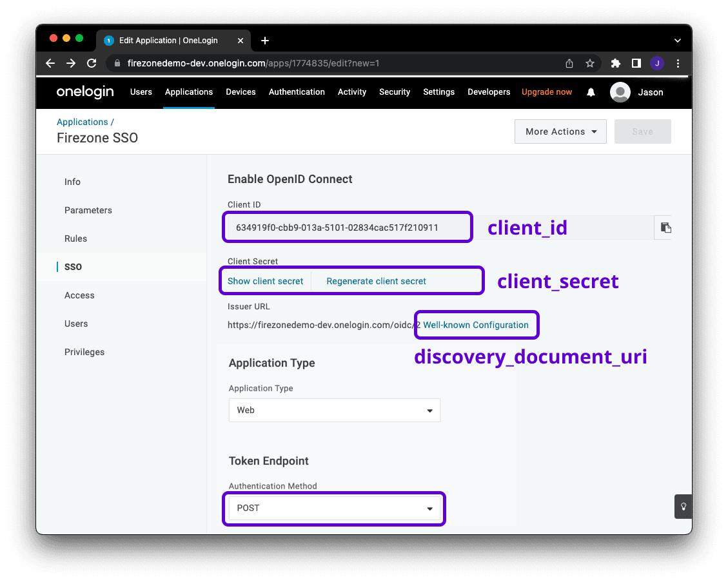Open a new browser tab

coord(265,41)
